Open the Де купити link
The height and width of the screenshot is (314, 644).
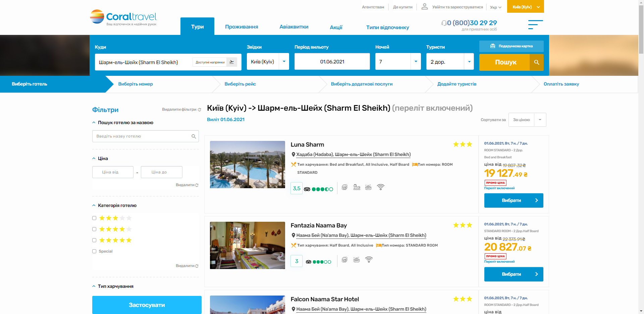tap(402, 7)
